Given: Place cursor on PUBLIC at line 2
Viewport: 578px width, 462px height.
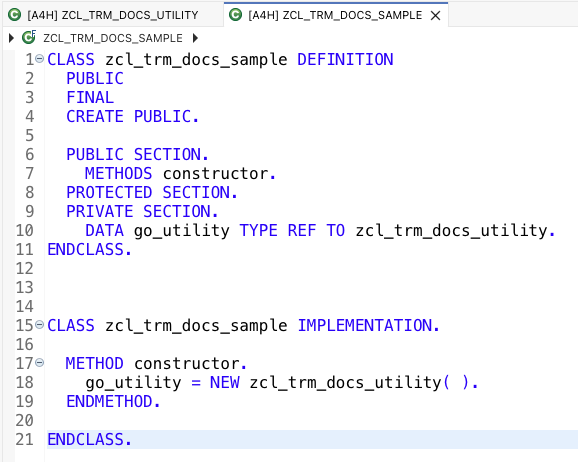Looking at the screenshot, I should [x=95, y=79].
